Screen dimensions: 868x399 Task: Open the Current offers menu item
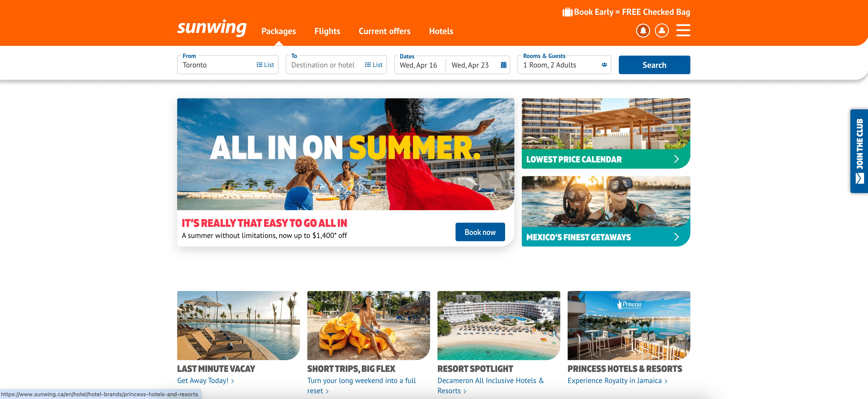(384, 31)
